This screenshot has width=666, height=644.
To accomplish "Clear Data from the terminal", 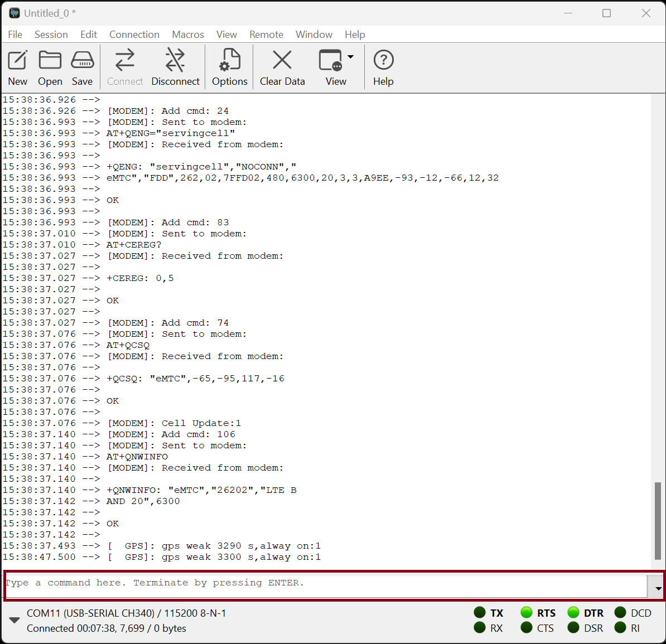I will tap(282, 61).
